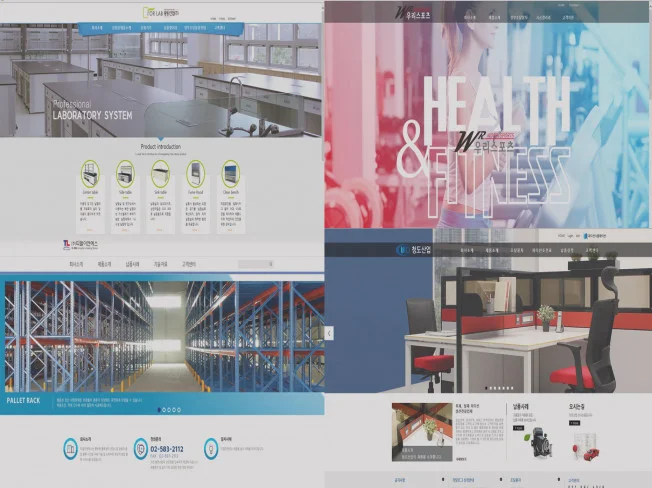The width and height of the screenshot is (652, 488).
Task: Open the more link under Fume hood
Action: (x=195, y=229)
